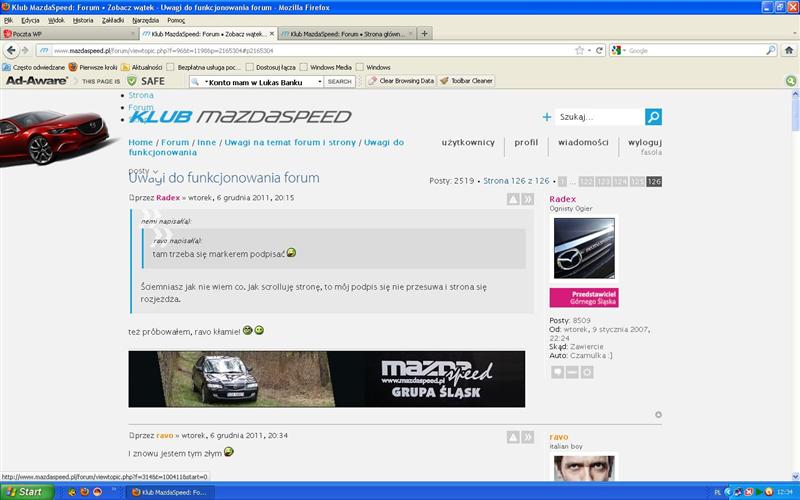Click the plus icon beside forum search

coord(546,117)
